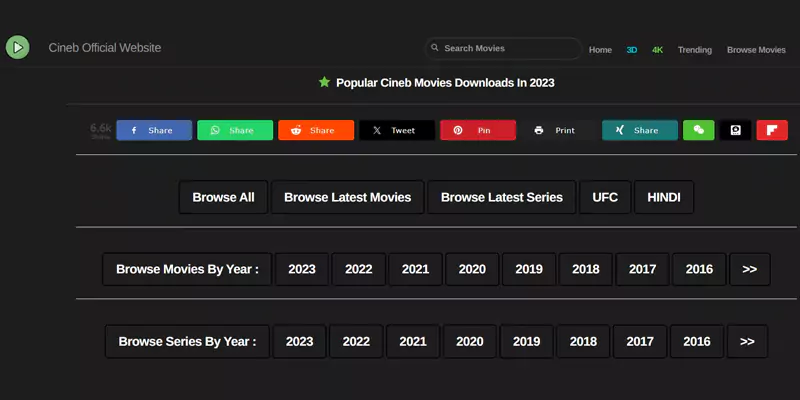The width and height of the screenshot is (800, 400).
Task: Browse movies from 2019
Action: pyautogui.click(x=529, y=269)
